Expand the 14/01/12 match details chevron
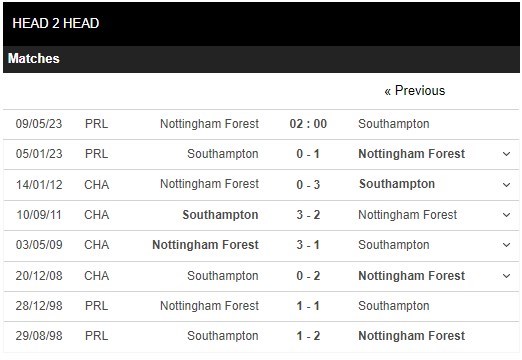The image size is (522, 360). click(506, 185)
